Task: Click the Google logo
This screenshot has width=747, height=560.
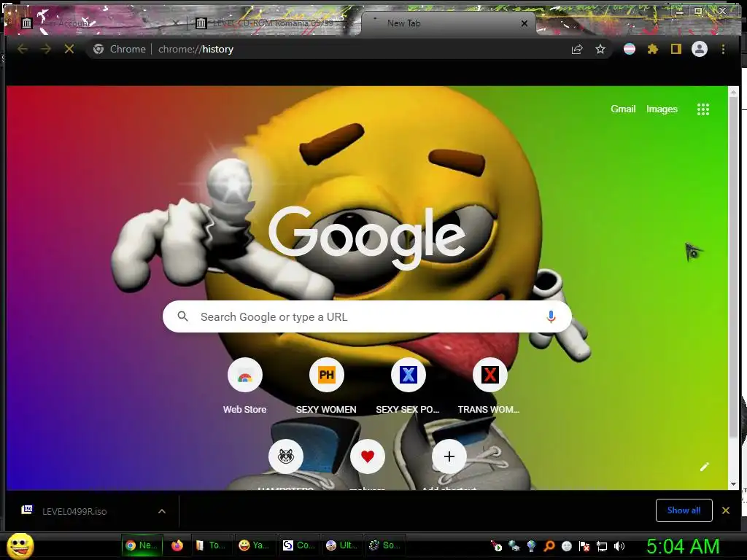Action: click(367, 238)
